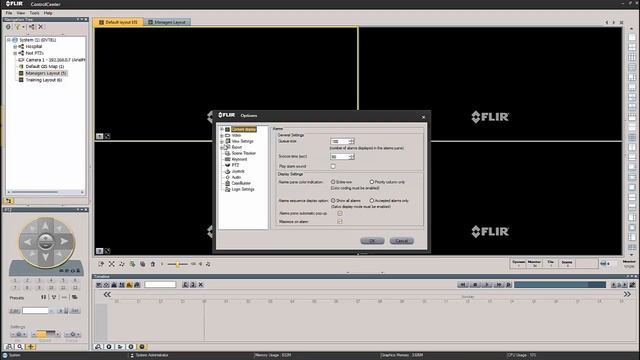The width and height of the screenshot is (640, 360).
Task: Click the refresh icon in Navigation Tree toolbar
Action: [8, 27]
